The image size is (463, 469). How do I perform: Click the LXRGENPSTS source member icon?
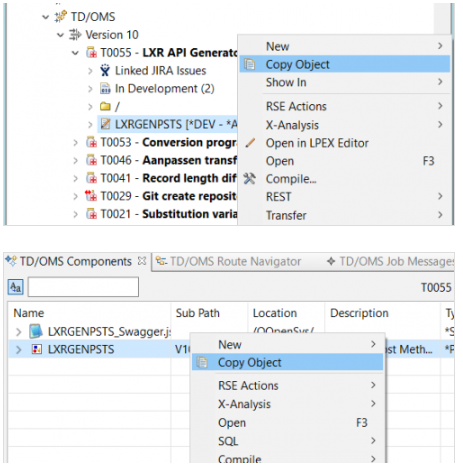[x=105, y=124]
